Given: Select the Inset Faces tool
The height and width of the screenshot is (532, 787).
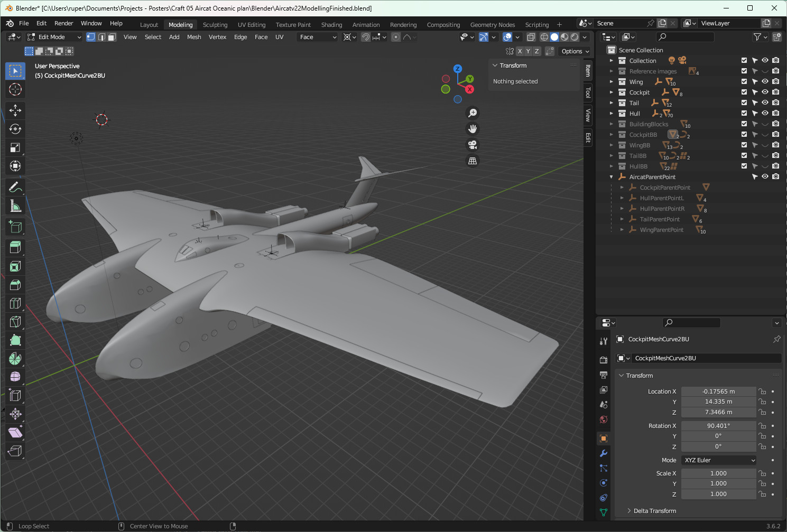Looking at the screenshot, I should click(15, 266).
